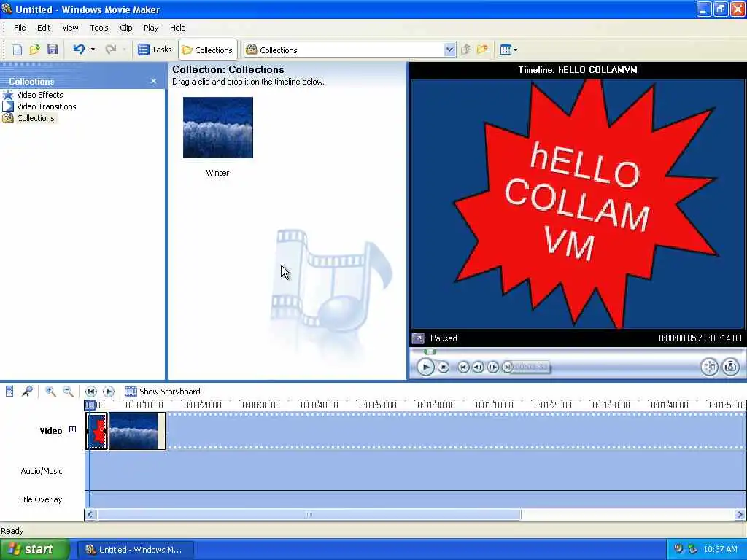Select the Winter clip thumbnail
747x560 pixels.
[218, 128]
